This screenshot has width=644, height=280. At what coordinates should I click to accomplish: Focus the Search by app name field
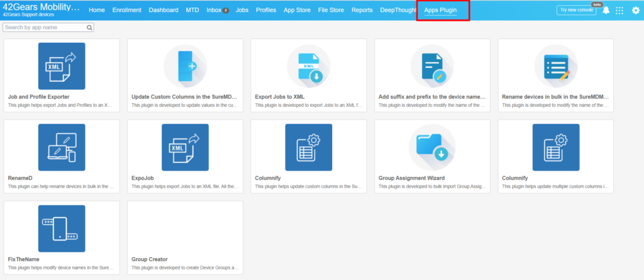pos(48,28)
